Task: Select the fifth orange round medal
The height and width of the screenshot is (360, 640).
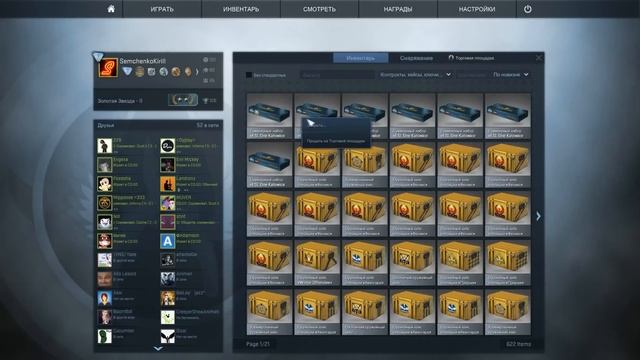Action: [x=176, y=72]
